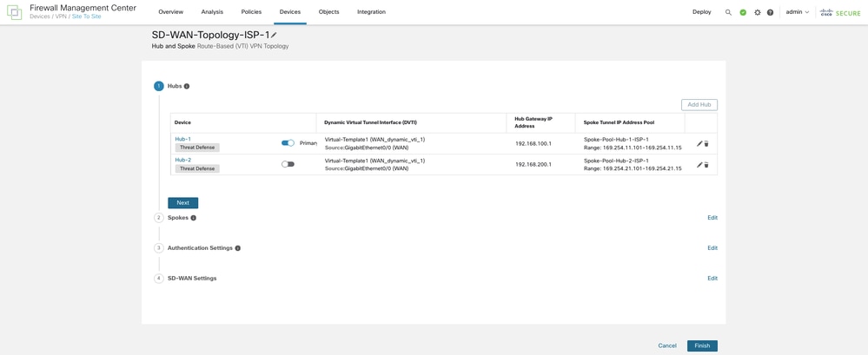
Task: Toggle on the Hub-2 primary switch
Action: click(288, 164)
